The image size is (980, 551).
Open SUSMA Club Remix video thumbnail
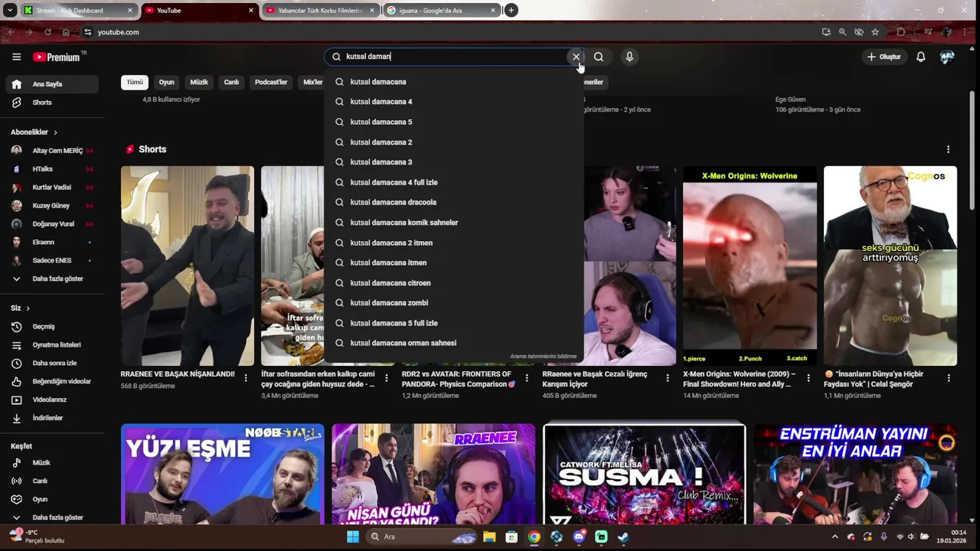point(644,474)
